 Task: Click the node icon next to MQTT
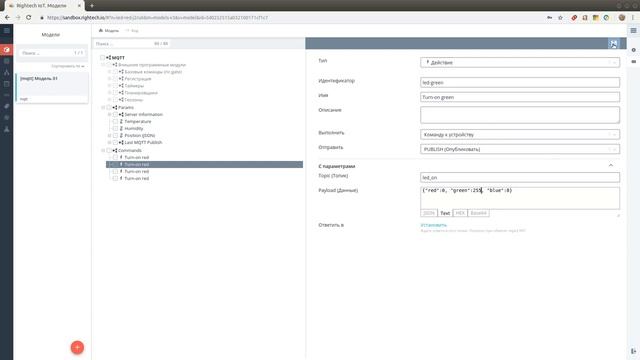point(109,58)
